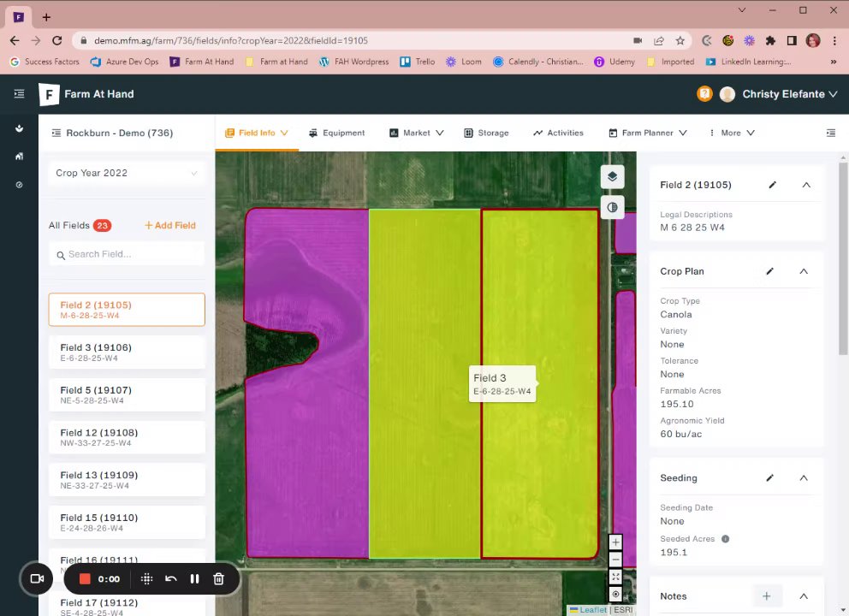Collapse the Crop Plan section

tap(804, 271)
